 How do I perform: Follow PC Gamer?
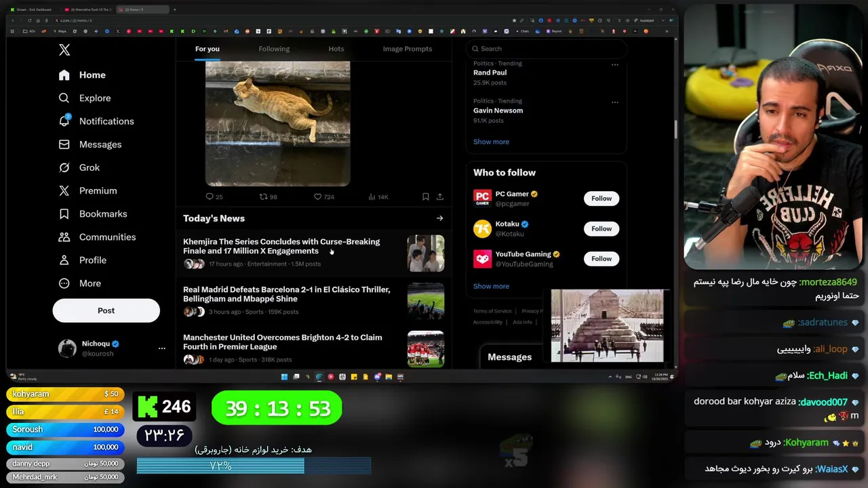[601, 199]
